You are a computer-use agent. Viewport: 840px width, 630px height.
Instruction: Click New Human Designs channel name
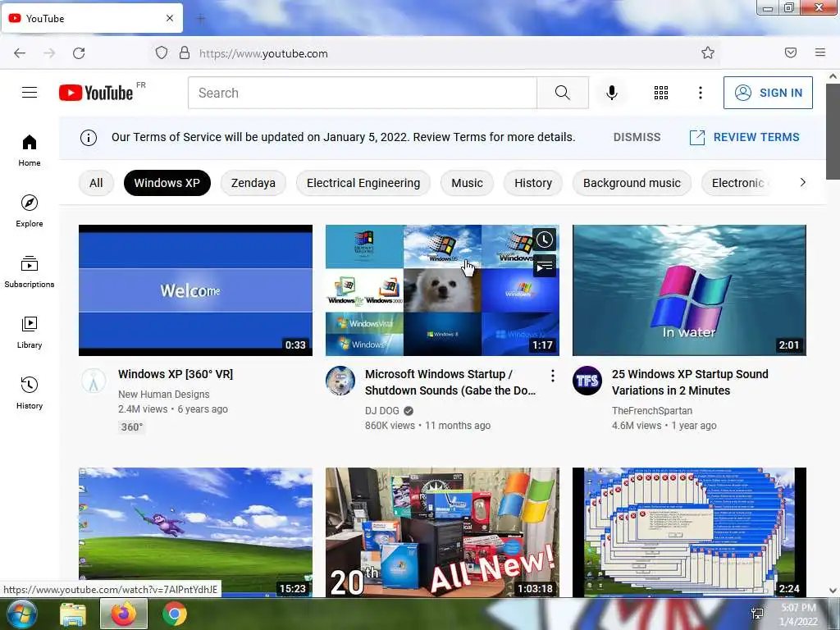tap(164, 395)
